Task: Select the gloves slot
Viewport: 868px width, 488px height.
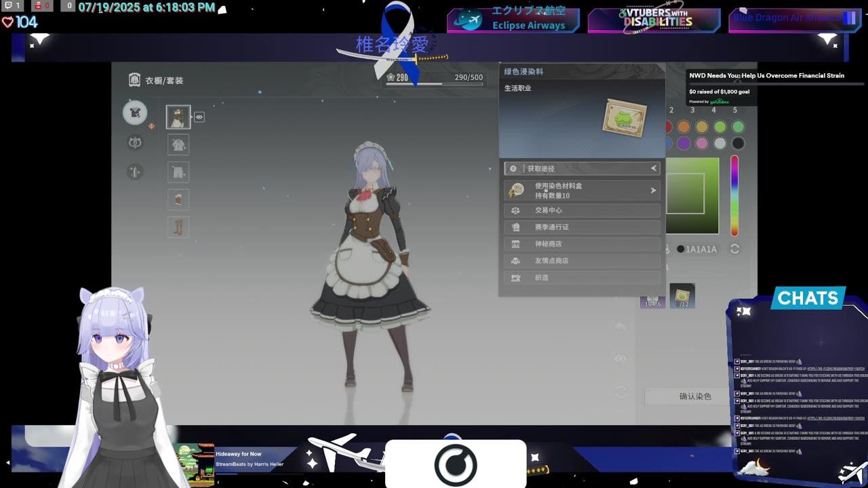Action: click(178, 200)
